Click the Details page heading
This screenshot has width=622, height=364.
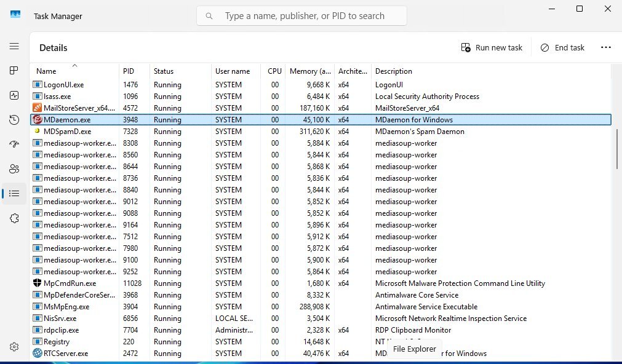click(53, 48)
